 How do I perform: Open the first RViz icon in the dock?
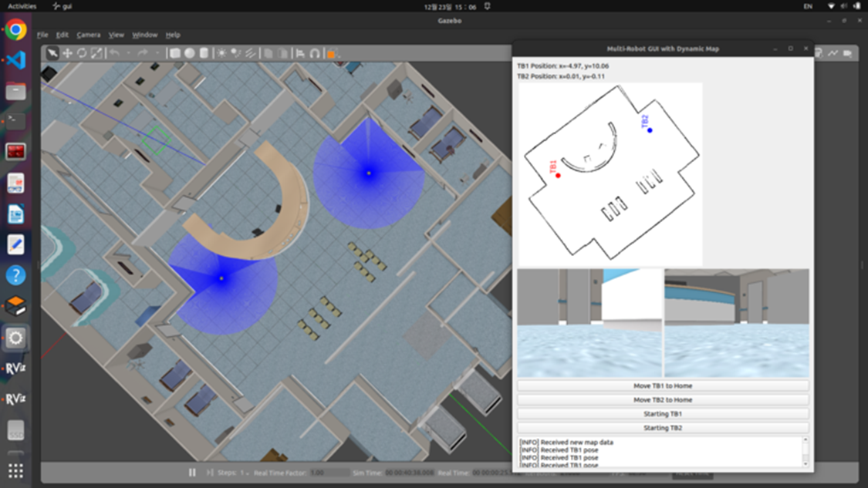15,368
